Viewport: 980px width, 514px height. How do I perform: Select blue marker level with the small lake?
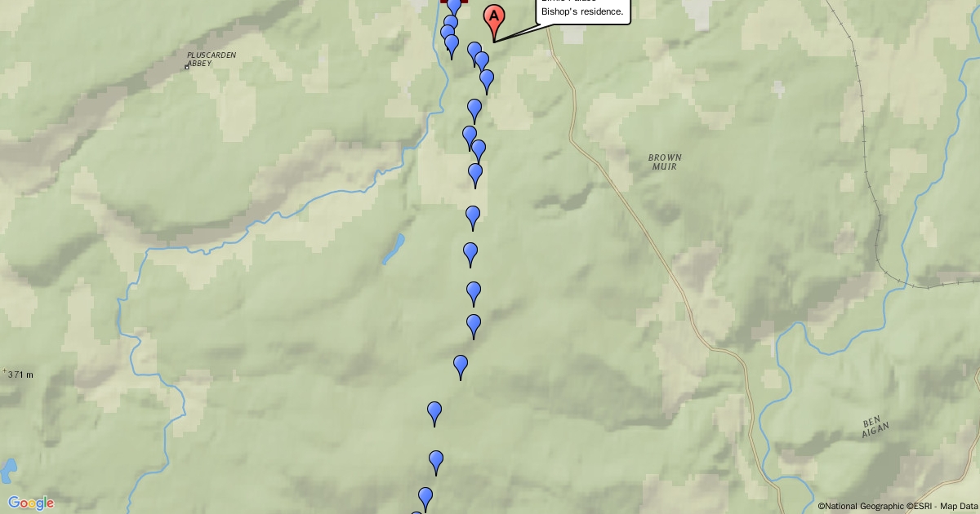click(x=470, y=255)
